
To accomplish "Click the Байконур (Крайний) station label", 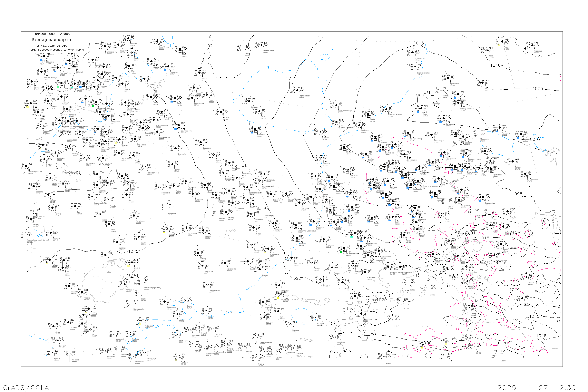I will 152,288.
